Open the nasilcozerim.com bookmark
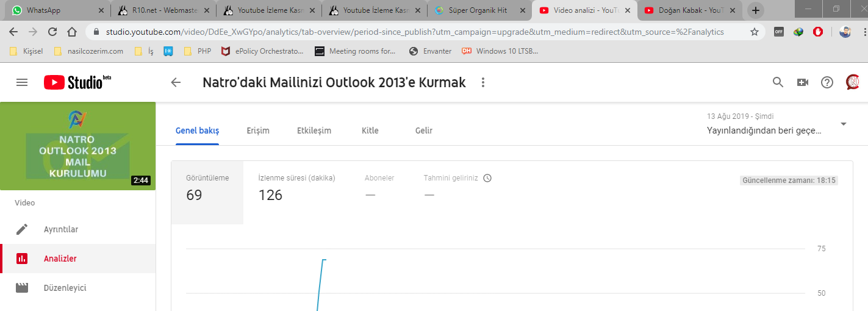This screenshot has width=868, height=311. pyautogui.click(x=88, y=51)
